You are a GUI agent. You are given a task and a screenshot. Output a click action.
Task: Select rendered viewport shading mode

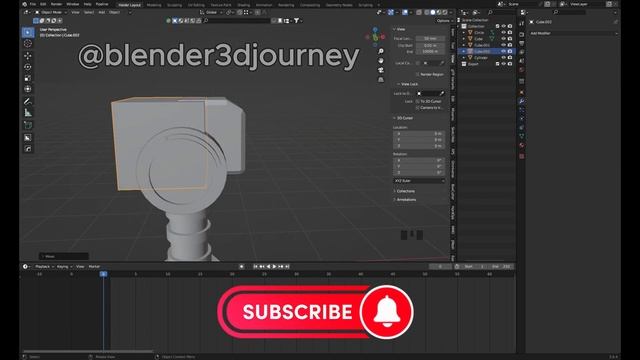(445, 12)
